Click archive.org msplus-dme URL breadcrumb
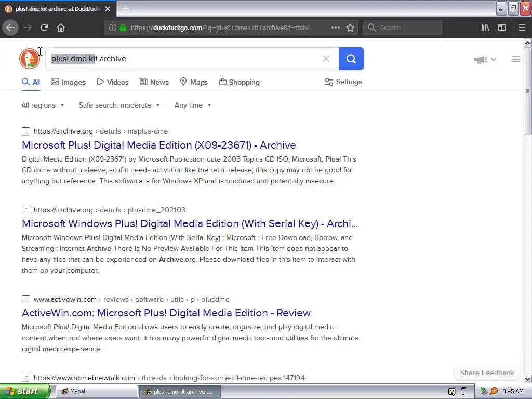 [101, 131]
